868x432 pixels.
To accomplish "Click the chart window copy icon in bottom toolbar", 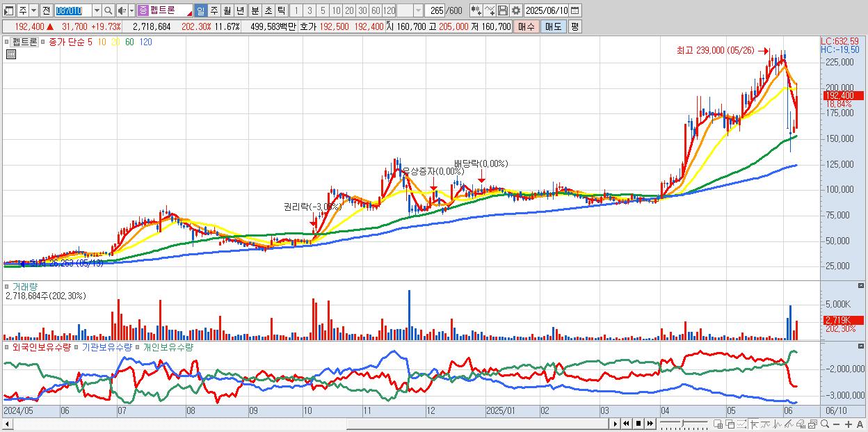I will 812,424.
